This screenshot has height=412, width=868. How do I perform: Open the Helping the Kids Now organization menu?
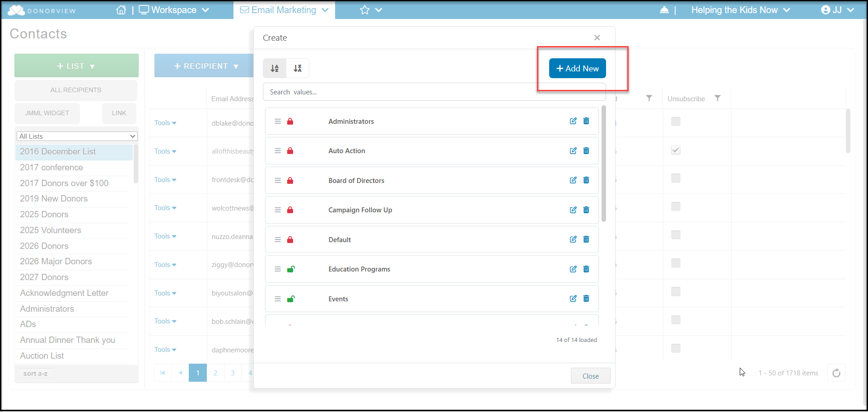pyautogui.click(x=740, y=10)
